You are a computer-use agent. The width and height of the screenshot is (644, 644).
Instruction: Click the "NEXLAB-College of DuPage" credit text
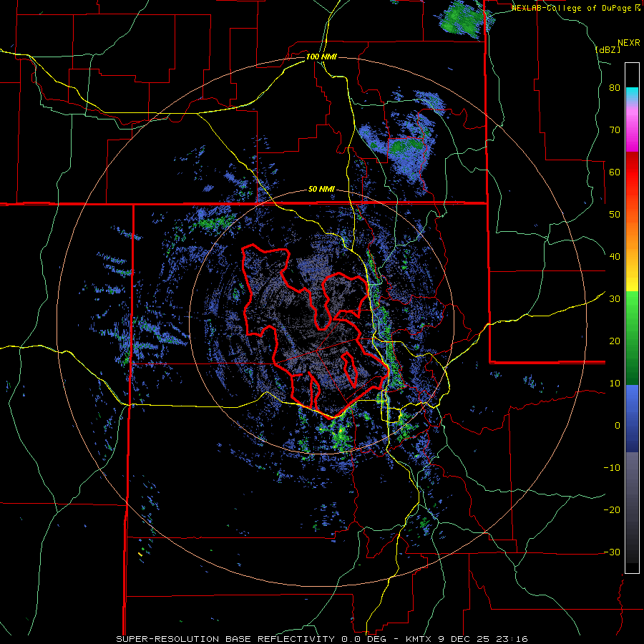tap(573, 8)
